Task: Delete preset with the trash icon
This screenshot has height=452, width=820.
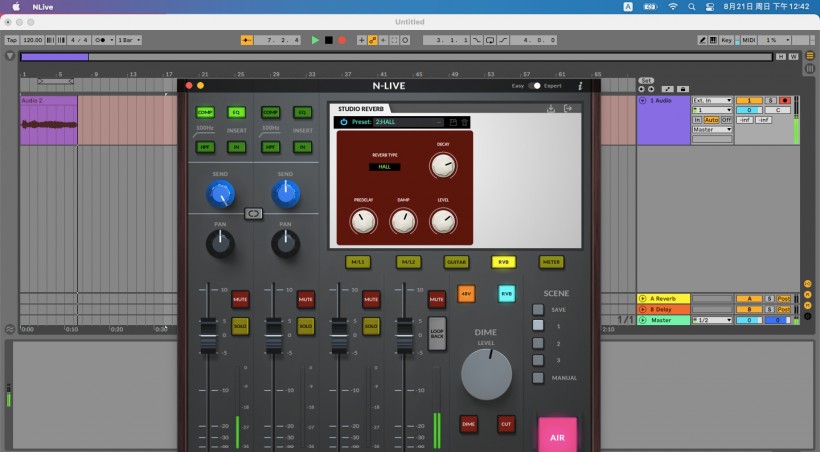Action: tap(464, 122)
